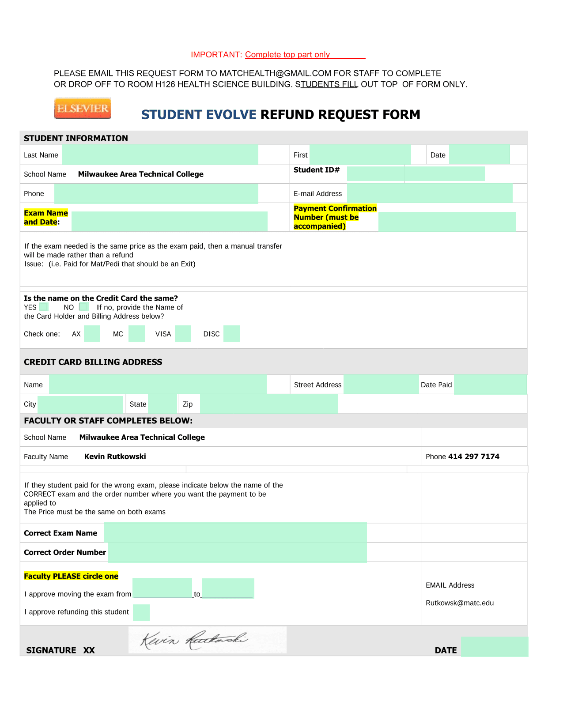
Task: Select the Correct Order Number field
Action: 237,553
